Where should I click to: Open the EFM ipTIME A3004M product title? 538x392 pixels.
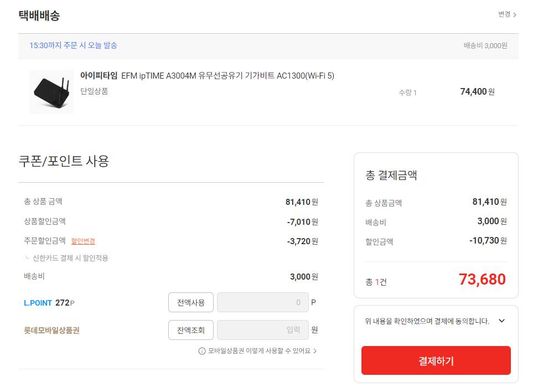click(x=227, y=76)
